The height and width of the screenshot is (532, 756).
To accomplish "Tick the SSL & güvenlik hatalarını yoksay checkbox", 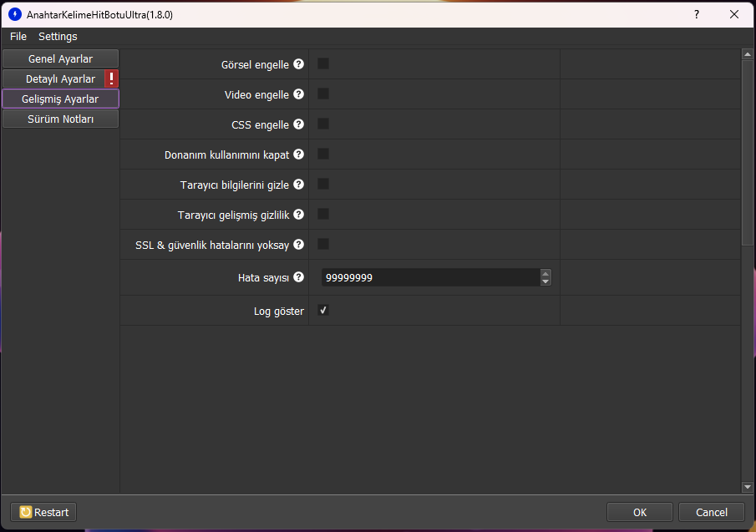I will [323, 244].
